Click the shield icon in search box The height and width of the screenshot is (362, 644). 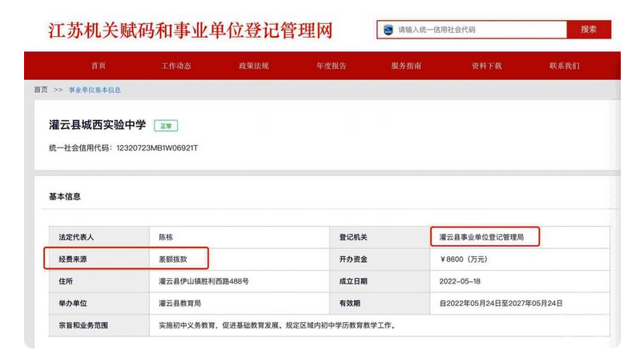pos(388,30)
